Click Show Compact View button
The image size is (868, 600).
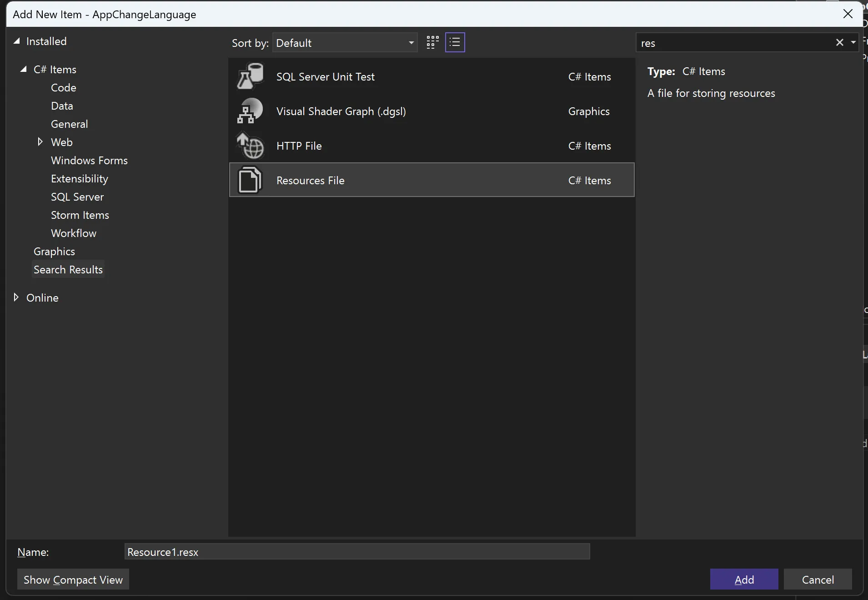(73, 579)
